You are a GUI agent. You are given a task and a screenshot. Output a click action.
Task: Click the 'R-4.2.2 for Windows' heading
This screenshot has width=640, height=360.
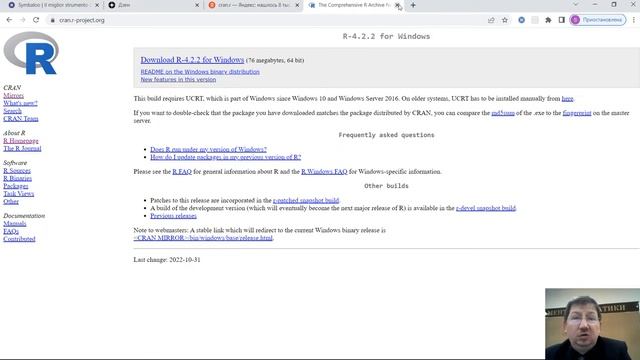coord(386,36)
